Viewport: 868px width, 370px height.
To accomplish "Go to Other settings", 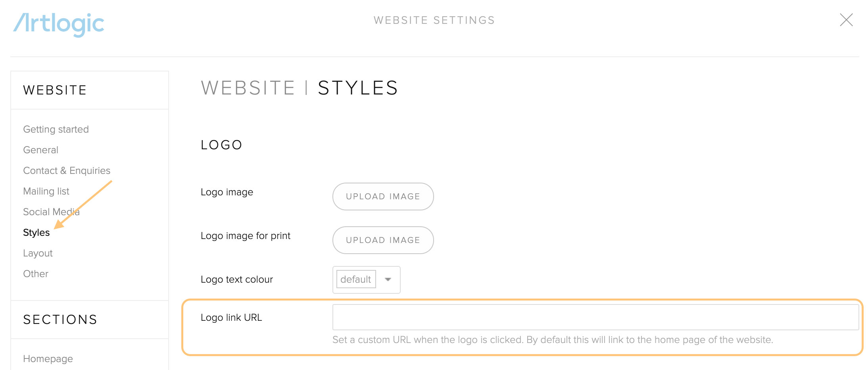I will point(36,274).
